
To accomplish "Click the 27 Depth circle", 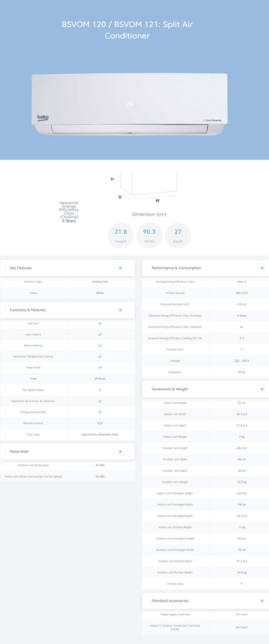I will (178, 235).
